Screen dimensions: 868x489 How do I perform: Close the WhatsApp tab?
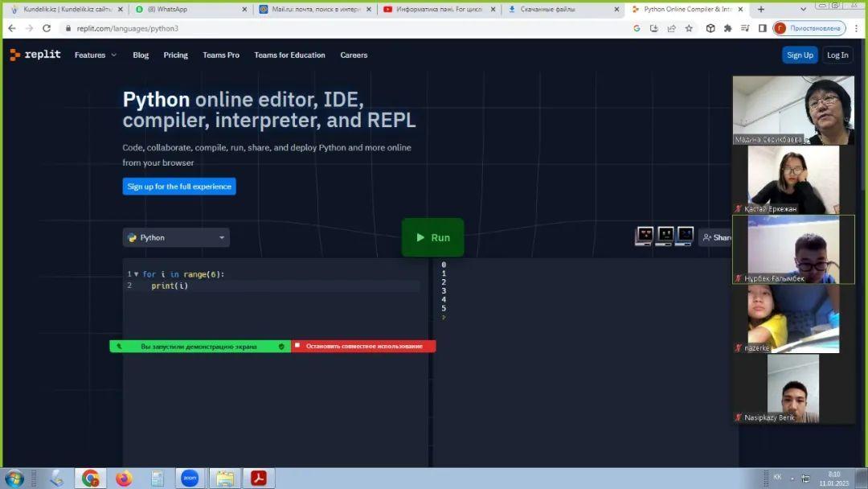click(244, 10)
